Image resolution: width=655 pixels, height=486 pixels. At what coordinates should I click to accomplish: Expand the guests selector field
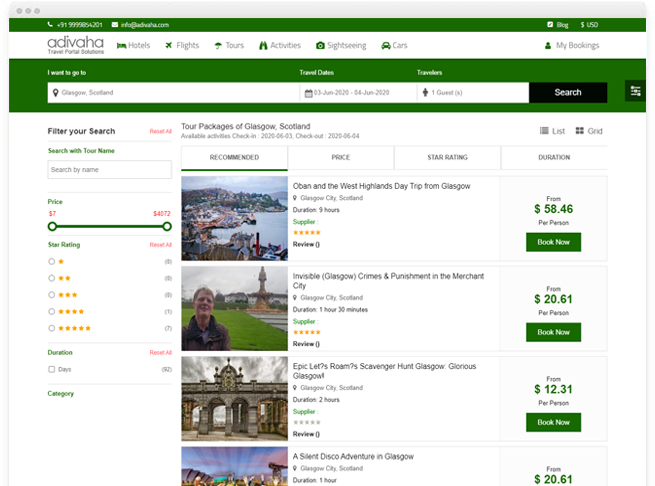(471, 93)
